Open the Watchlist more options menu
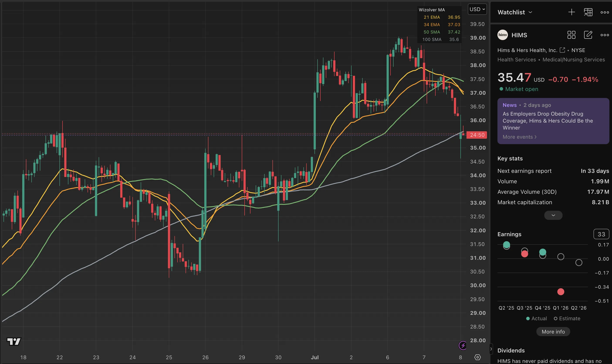 [x=605, y=12]
